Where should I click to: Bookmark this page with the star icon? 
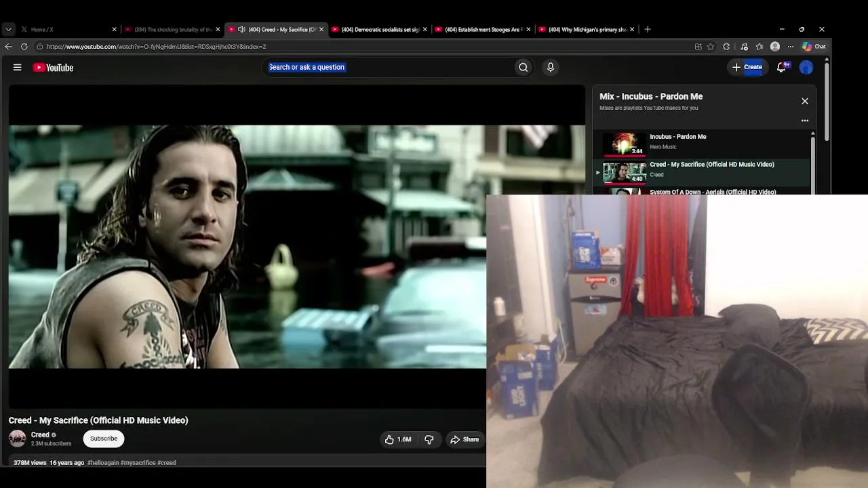point(711,47)
